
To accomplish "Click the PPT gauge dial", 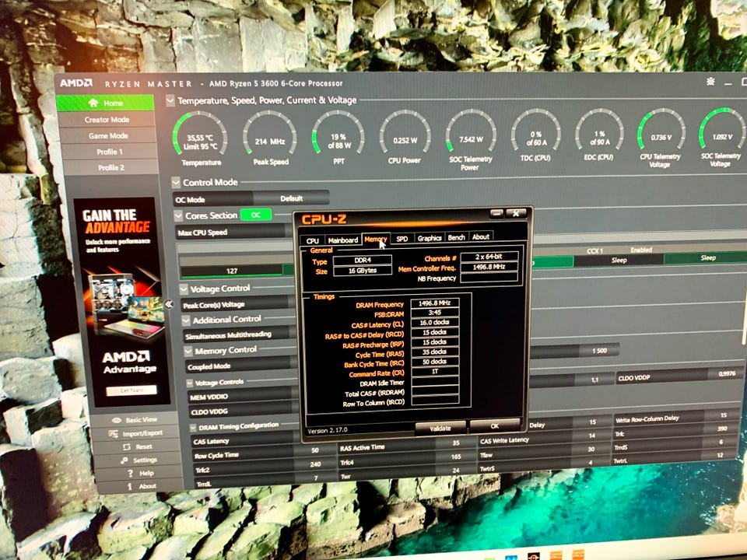I will click(338, 132).
